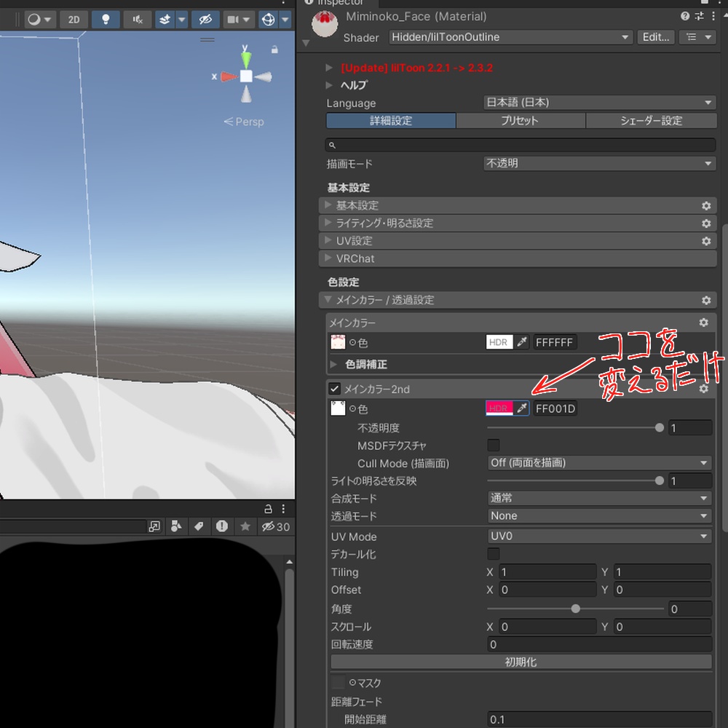The image size is (728, 728).
Task: Open the メインカラー section gear settings
Action: (703, 323)
